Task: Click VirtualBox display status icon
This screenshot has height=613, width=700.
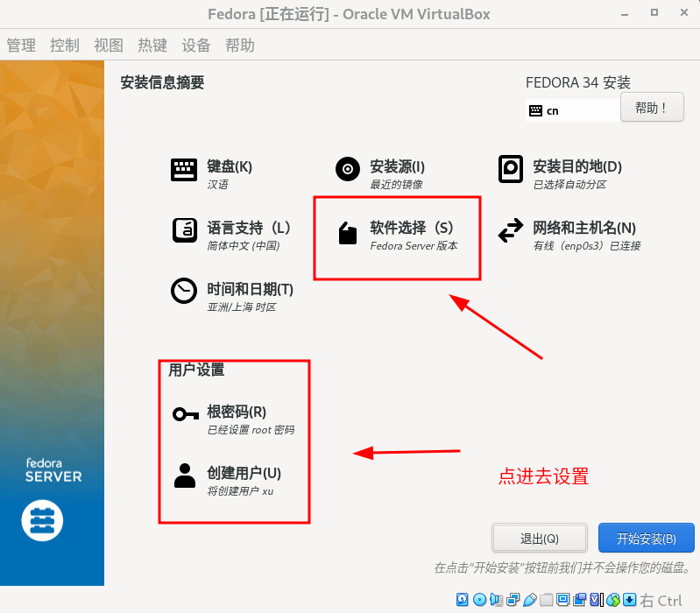Action: point(562,600)
